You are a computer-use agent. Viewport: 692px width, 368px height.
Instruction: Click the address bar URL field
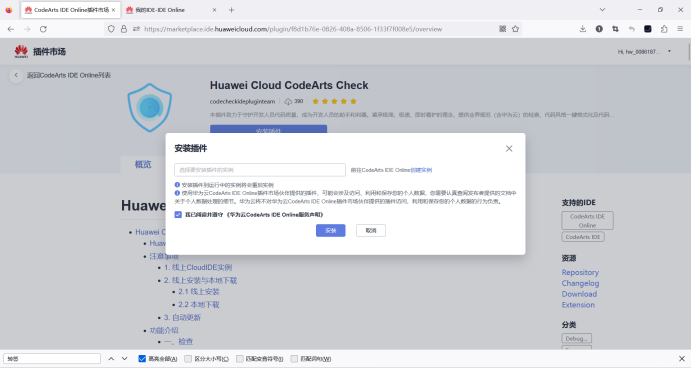pyautogui.click(x=293, y=29)
